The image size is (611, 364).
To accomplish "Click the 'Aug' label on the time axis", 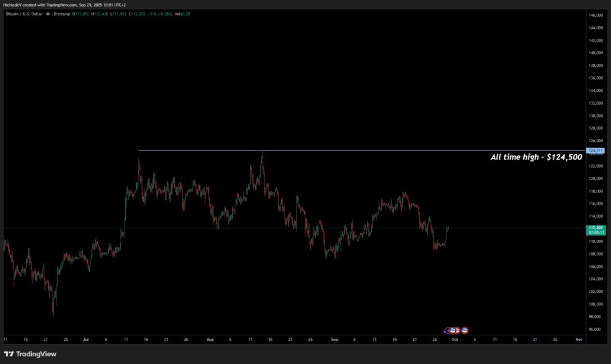I will pos(210,339).
